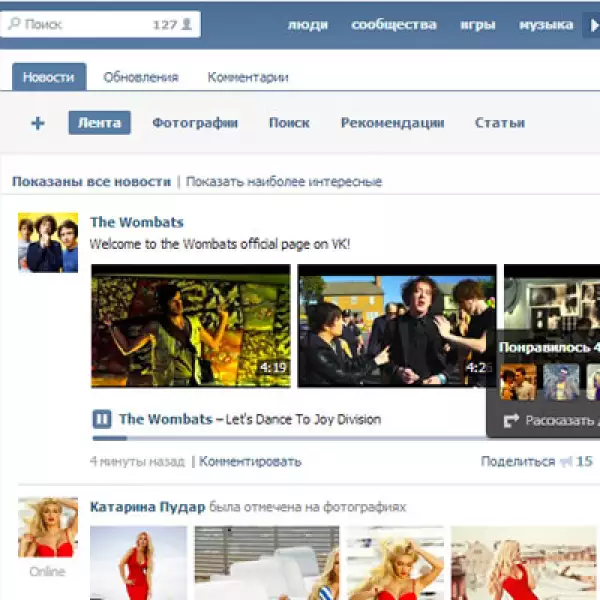
Task: Click the plus icon beside Лента
Action: (38, 123)
